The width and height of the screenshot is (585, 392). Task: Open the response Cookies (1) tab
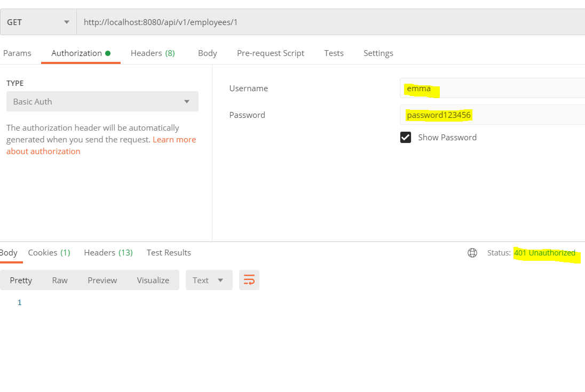[x=49, y=253]
